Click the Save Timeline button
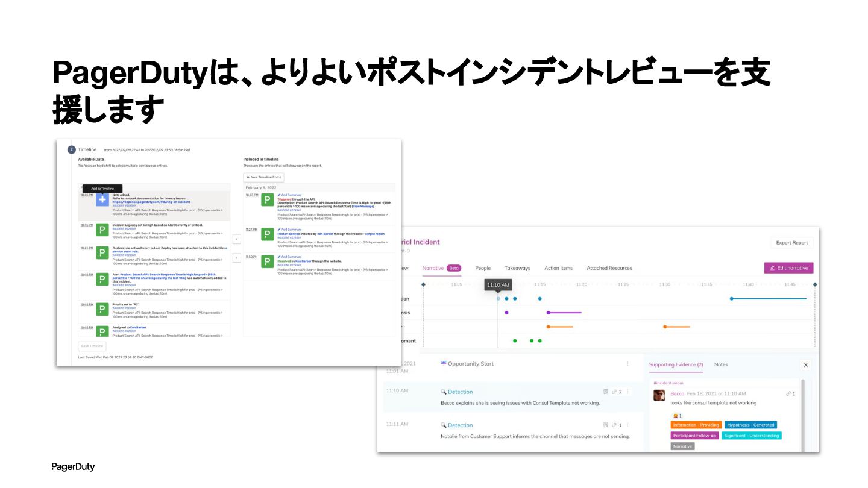868x488 pixels. pos(92,346)
